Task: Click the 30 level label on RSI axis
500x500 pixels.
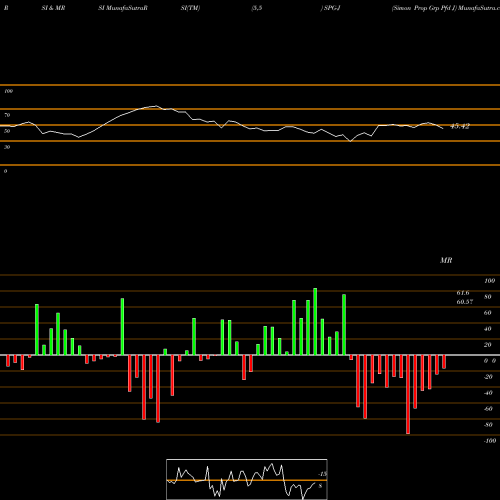Action: tap(7, 147)
